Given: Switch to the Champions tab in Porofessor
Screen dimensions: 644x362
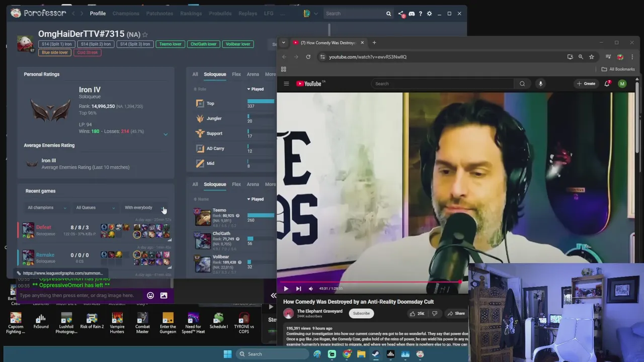Looking at the screenshot, I should pyautogui.click(x=126, y=14).
